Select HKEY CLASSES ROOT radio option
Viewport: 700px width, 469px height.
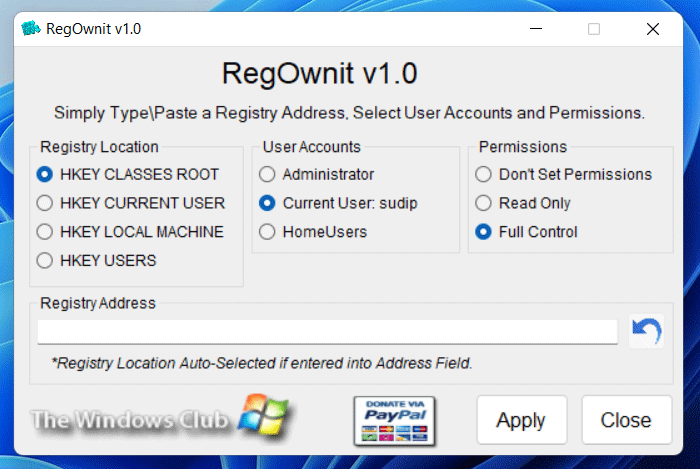pos(128,174)
